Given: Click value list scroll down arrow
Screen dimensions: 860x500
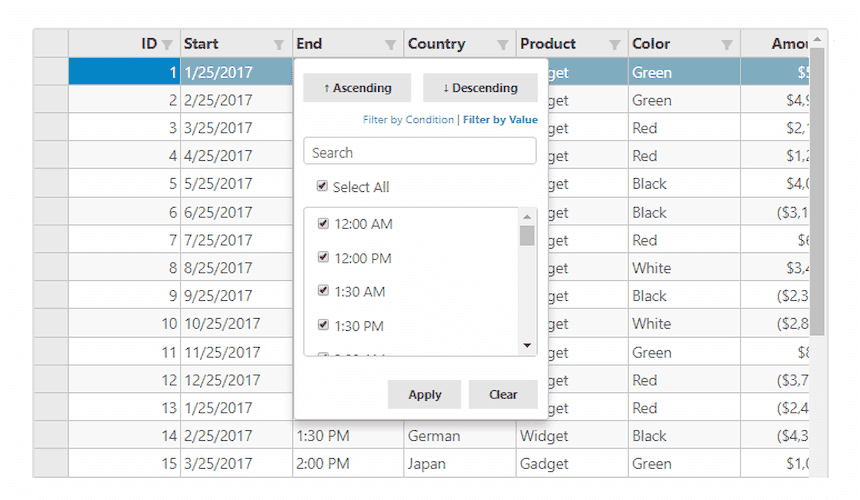Looking at the screenshot, I should [x=527, y=345].
